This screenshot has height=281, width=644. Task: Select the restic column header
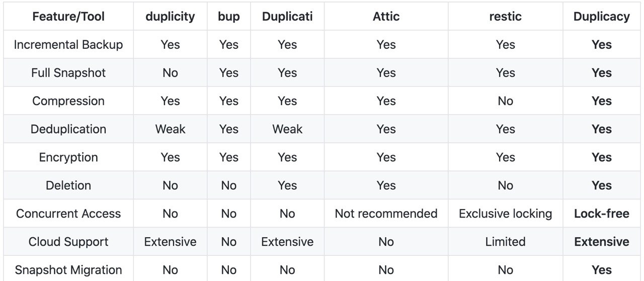pos(505,17)
